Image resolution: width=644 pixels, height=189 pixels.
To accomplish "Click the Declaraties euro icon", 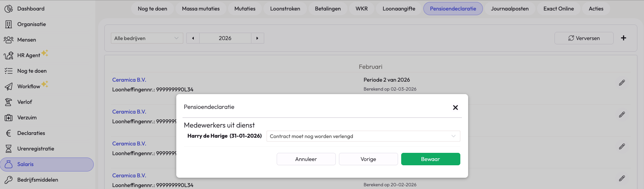I will coord(9,133).
